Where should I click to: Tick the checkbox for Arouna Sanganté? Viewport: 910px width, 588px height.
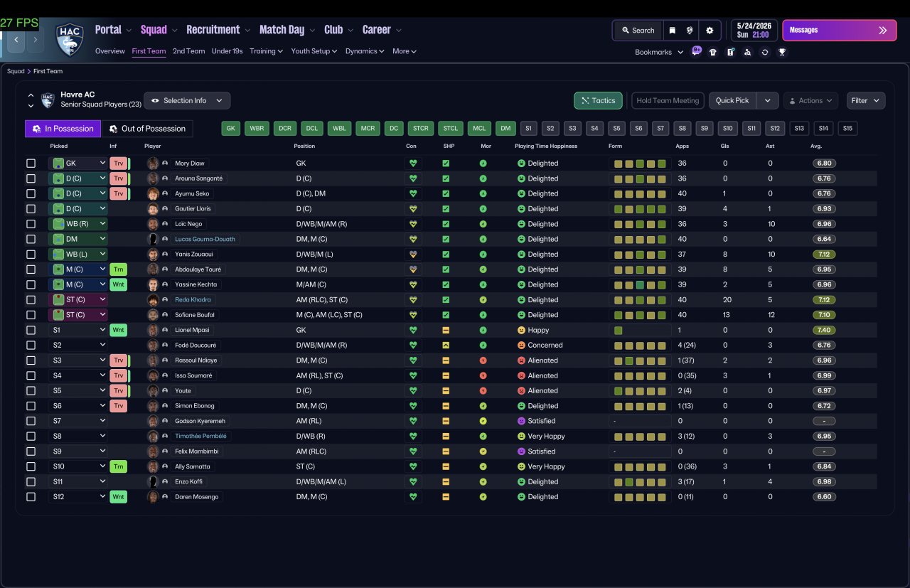31,178
